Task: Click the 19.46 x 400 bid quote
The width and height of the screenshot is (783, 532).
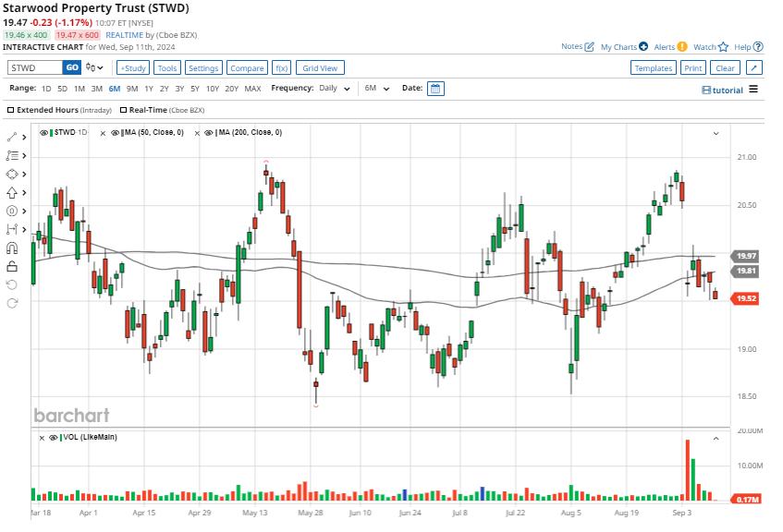Action: (x=26, y=35)
